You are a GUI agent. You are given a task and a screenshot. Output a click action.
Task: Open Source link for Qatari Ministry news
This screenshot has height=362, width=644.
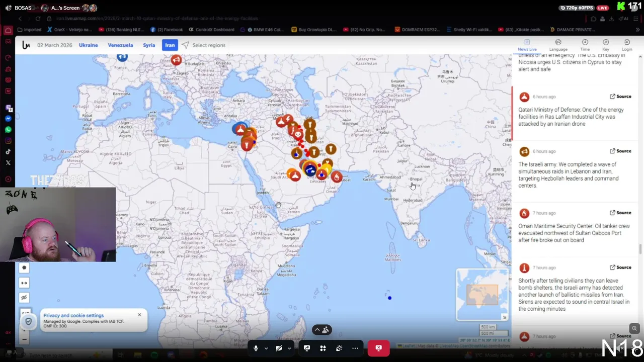(x=620, y=97)
